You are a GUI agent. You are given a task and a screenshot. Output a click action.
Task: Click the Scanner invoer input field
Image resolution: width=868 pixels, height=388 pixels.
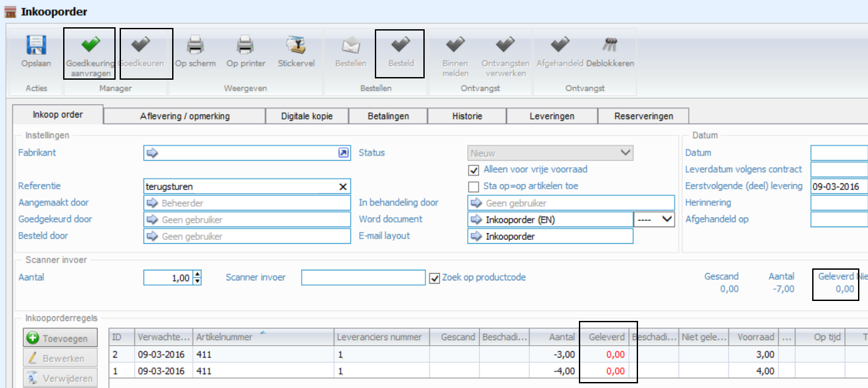pos(363,278)
